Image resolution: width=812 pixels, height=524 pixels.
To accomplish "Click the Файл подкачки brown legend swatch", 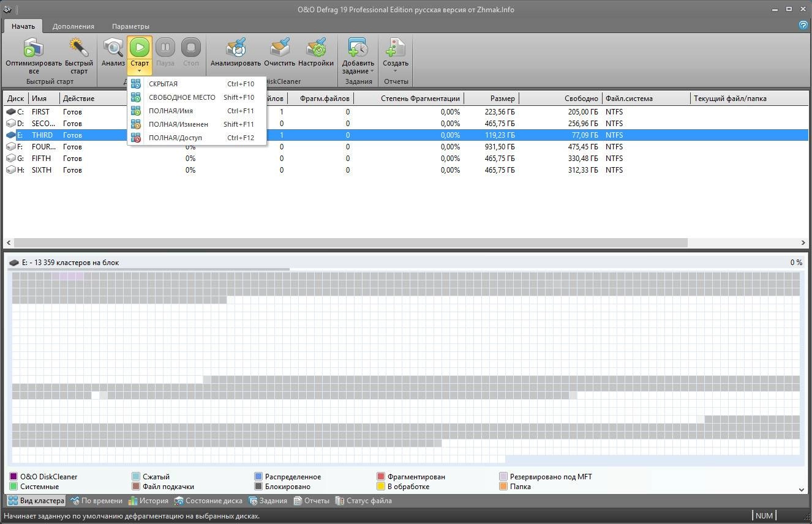I will click(x=136, y=487).
